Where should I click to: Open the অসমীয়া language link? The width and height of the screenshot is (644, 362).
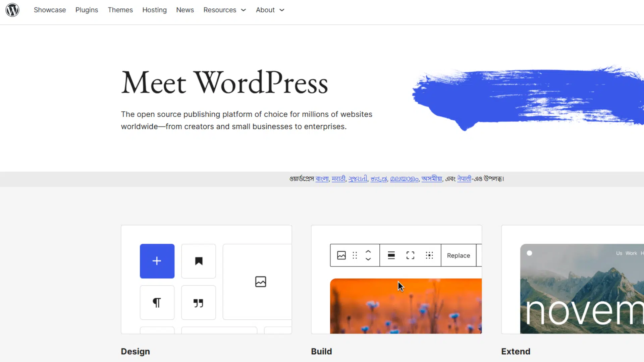(432, 179)
